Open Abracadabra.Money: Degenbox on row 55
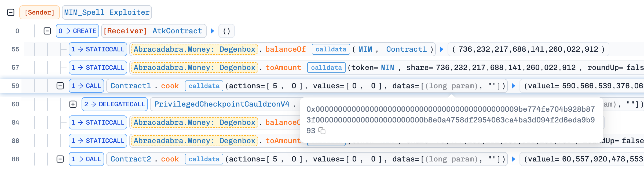This screenshot has height=169, width=644. [x=194, y=49]
